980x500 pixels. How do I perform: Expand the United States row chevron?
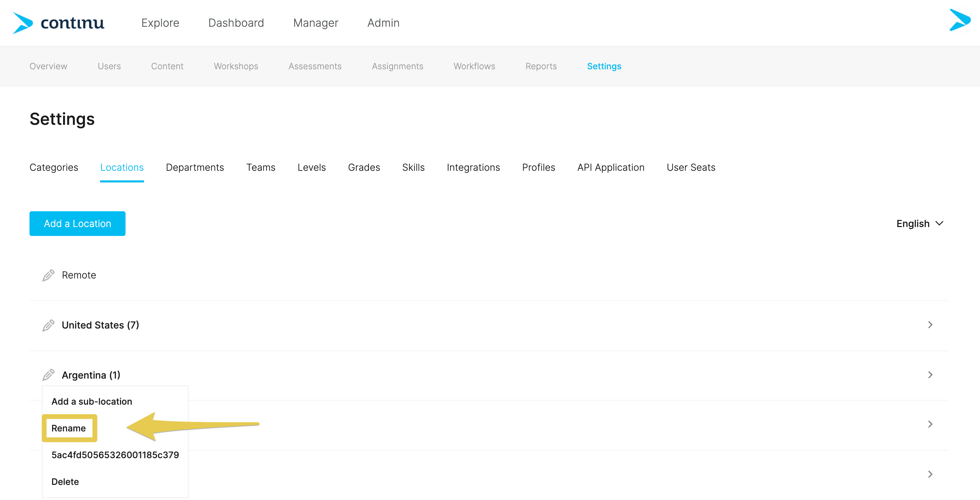coord(930,324)
